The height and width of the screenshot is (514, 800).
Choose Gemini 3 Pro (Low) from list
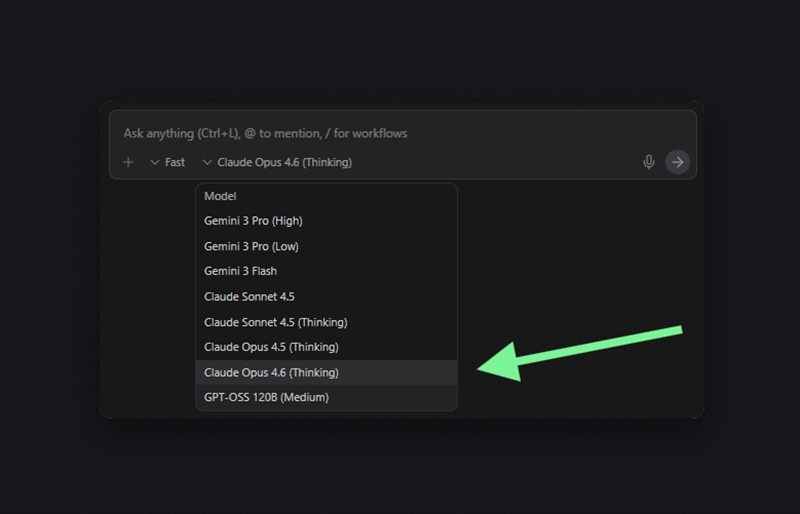pos(251,246)
